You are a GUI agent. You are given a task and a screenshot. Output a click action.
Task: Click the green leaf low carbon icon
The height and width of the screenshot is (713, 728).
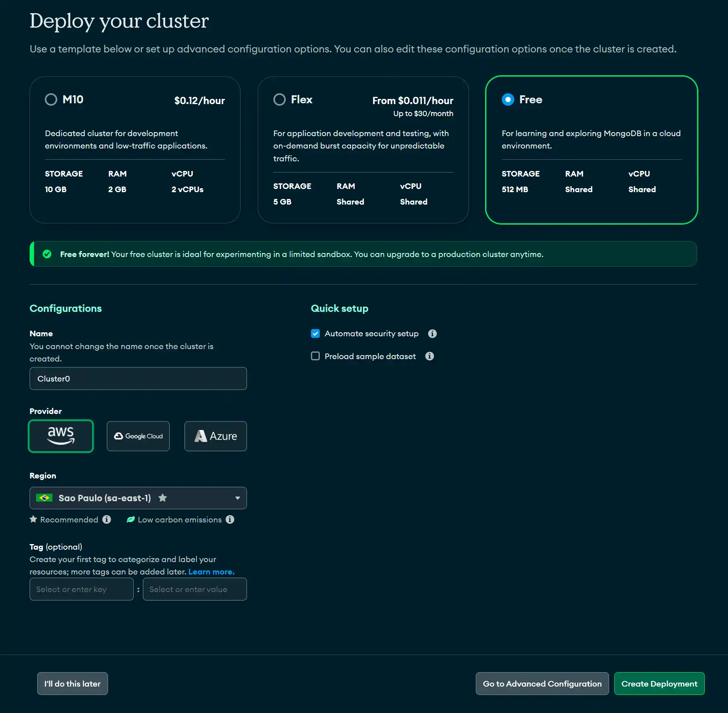(130, 519)
